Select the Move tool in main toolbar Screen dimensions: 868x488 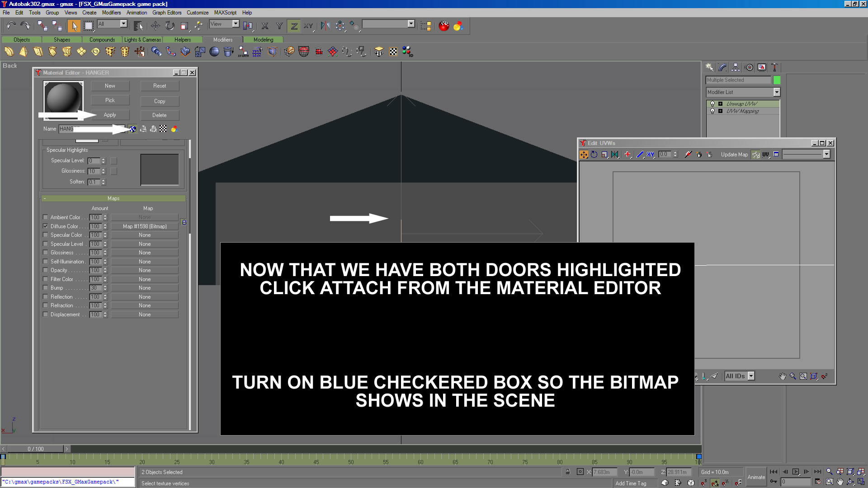click(x=155, y=26)
